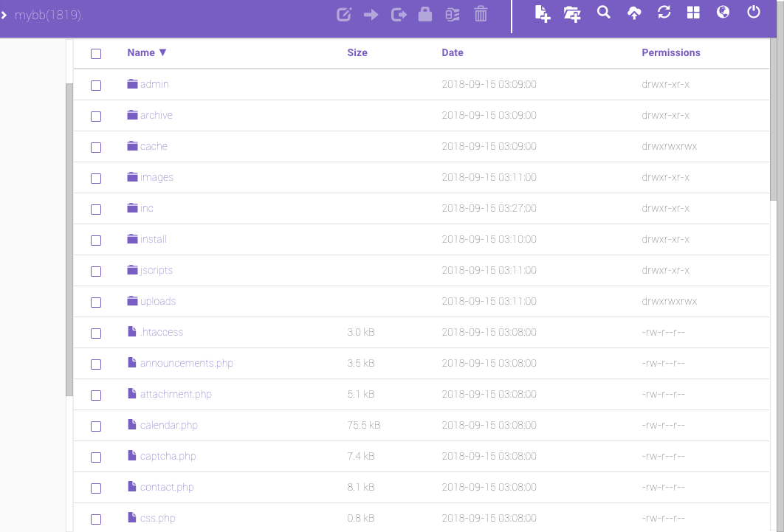
Task: Click the admin folder icon
Action: [x=132, y=84]
